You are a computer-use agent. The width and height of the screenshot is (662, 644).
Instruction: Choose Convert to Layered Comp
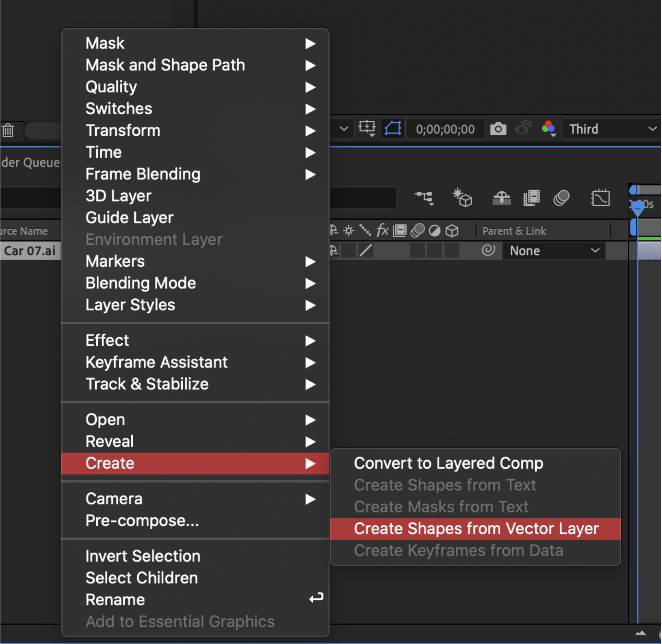[475, 463]
